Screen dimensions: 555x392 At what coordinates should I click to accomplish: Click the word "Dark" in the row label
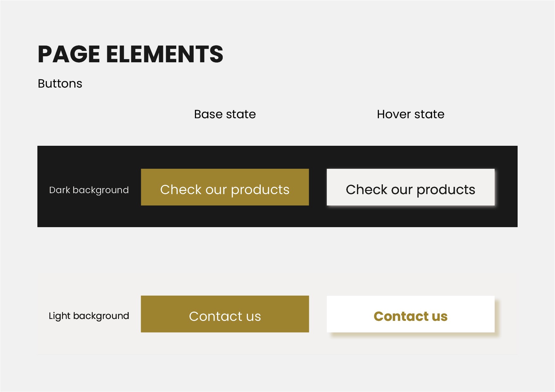(x=59, y=190)
